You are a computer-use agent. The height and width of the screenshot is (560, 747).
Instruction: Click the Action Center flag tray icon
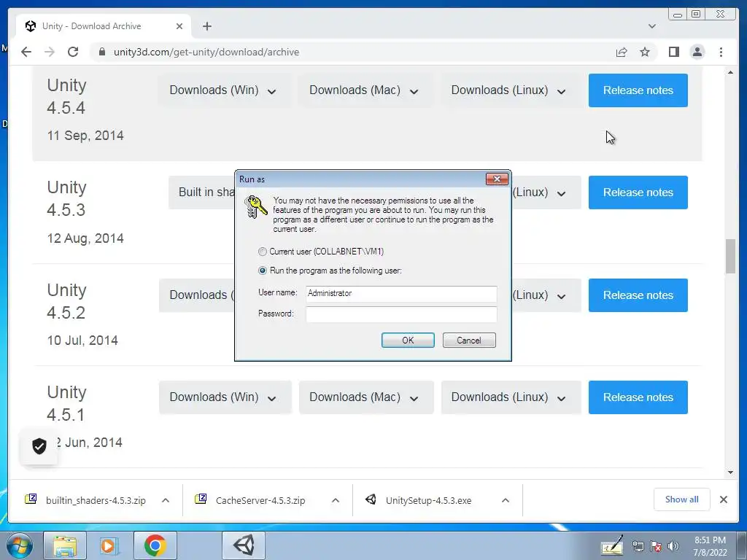coord(656,546)
